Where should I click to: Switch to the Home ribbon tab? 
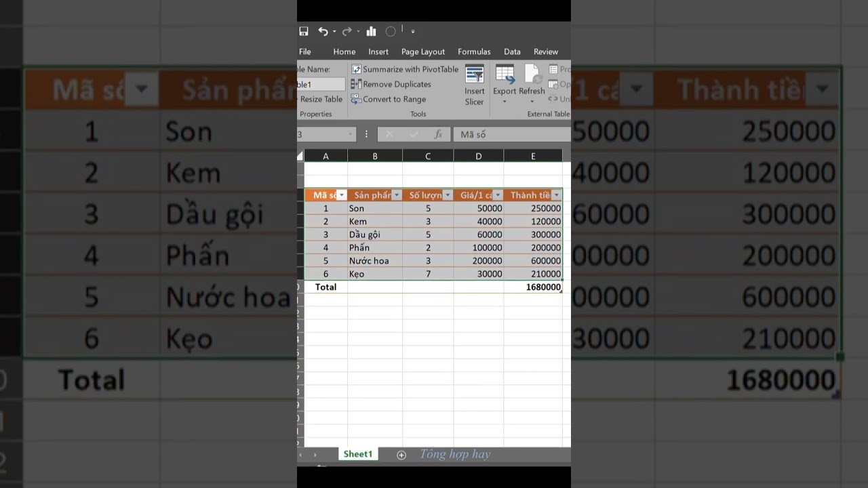344,52
